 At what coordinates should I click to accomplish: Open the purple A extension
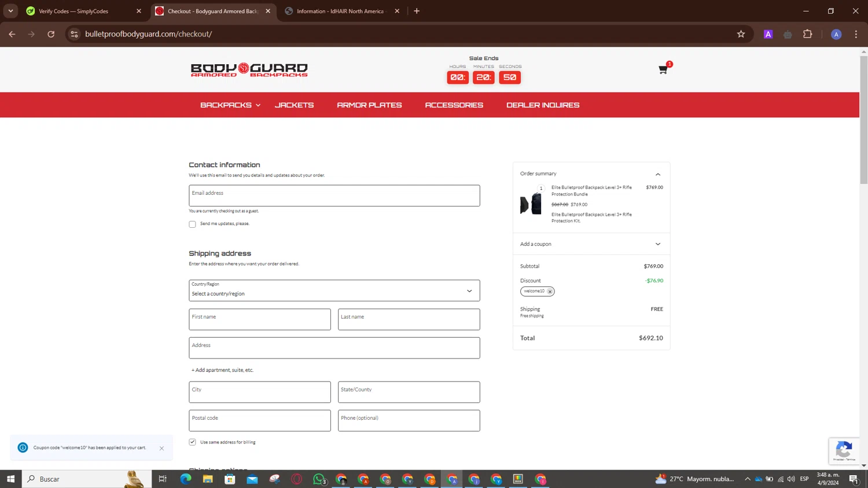coord(768,34)
